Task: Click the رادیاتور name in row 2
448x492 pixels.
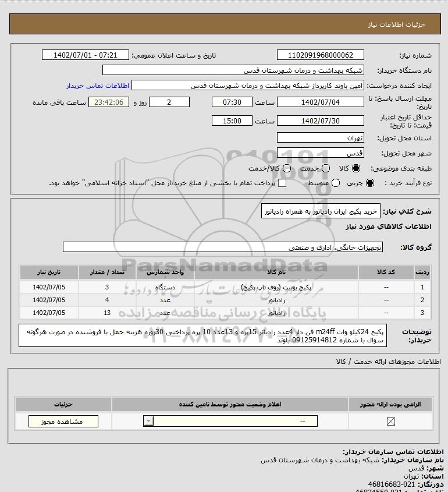Action: 276,300
